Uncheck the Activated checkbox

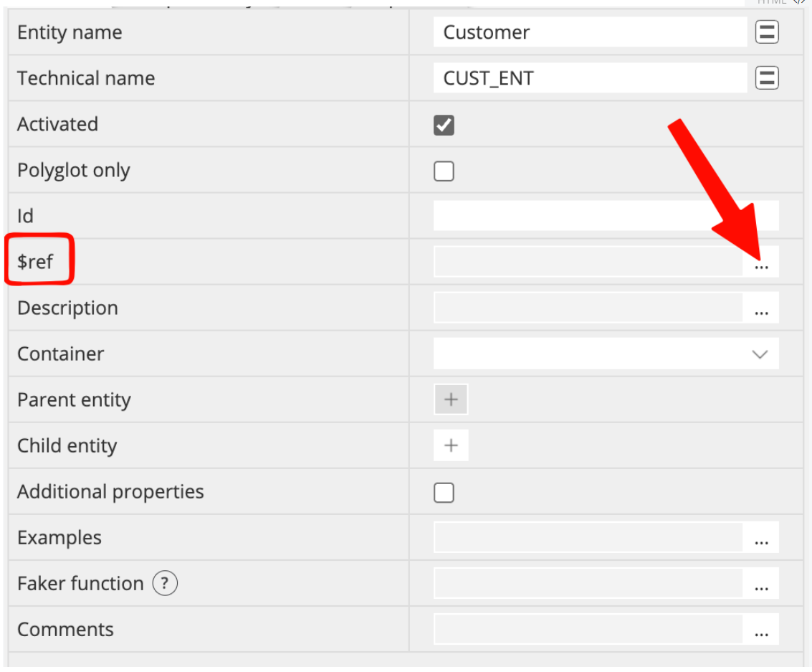coord(443,124)
